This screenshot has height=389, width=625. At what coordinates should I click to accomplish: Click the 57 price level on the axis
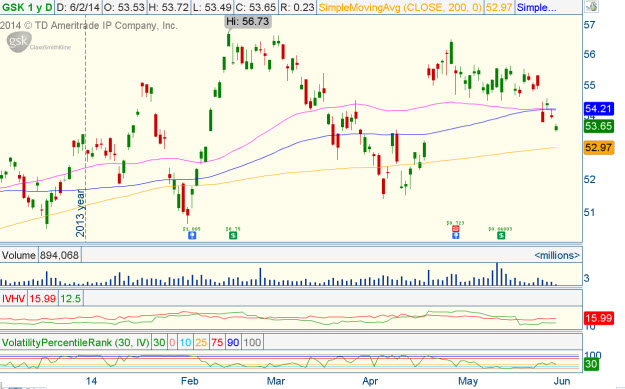(590, 25)
